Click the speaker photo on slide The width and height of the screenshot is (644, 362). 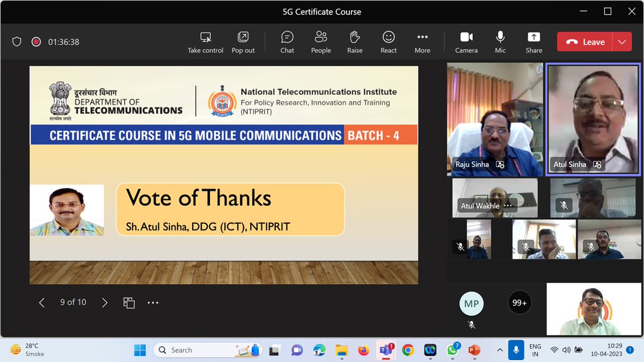67,210
